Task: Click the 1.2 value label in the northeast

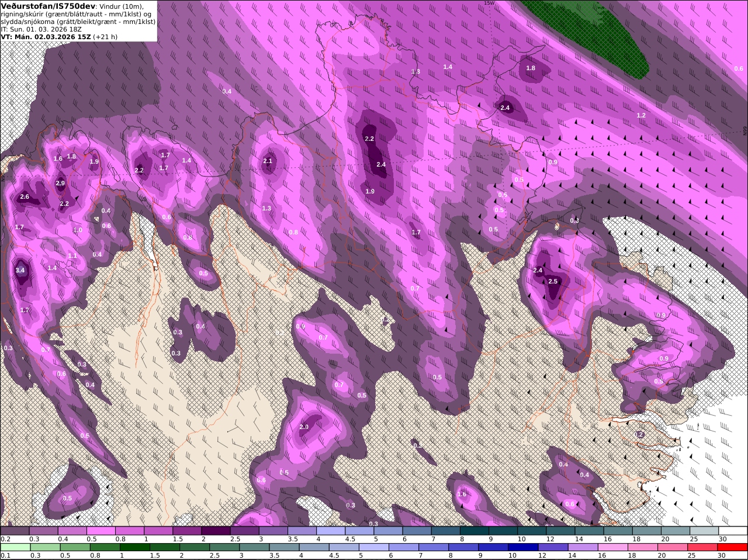Action: (x=641, y=115)
